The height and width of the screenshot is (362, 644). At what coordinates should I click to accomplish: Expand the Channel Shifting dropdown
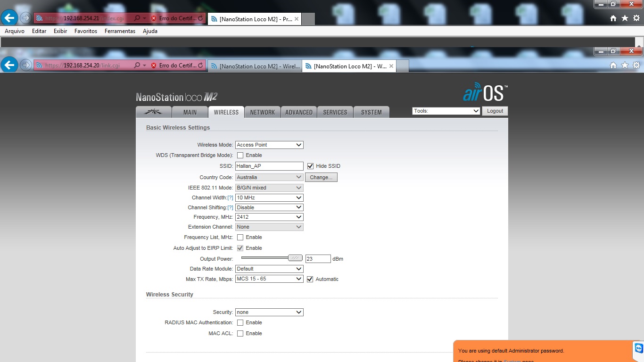[269, 207]
